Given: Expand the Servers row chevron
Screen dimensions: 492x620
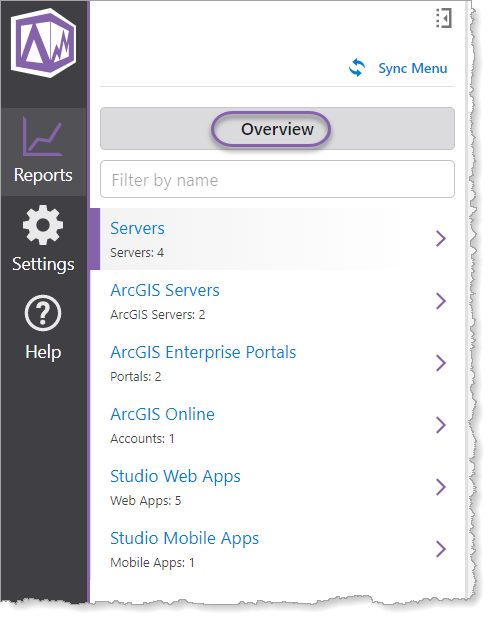Looking at the screenshot, I should pyautogui.click(x=441, y=238).
